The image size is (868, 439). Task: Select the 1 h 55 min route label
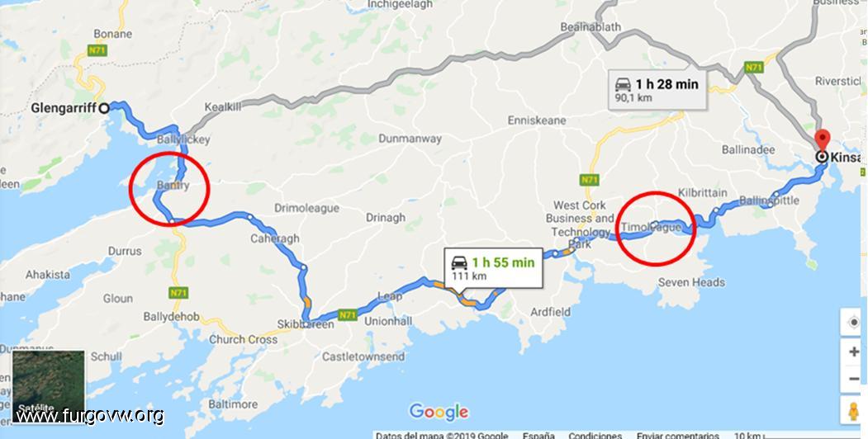493,268
